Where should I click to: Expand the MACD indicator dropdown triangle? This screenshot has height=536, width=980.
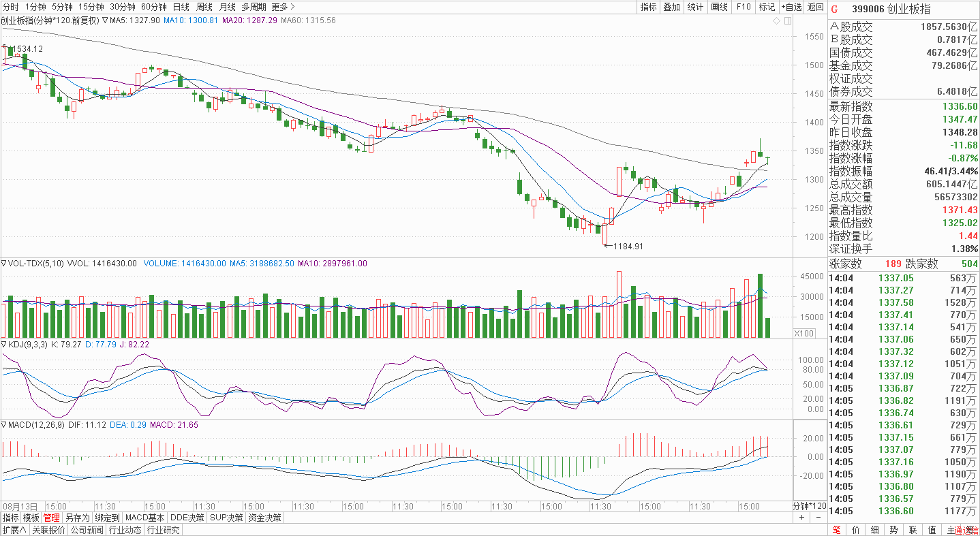(3, 424)
